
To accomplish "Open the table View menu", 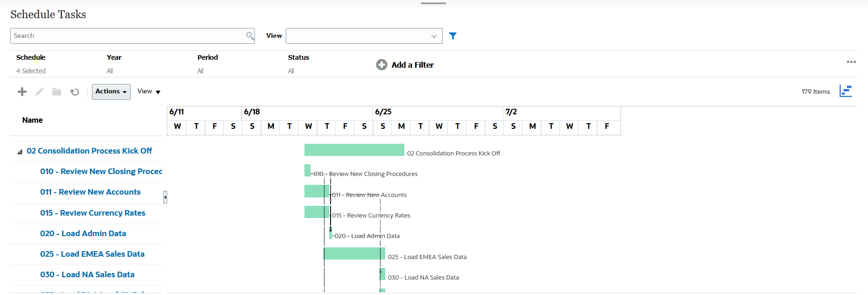I will click(x=149, y=91).
